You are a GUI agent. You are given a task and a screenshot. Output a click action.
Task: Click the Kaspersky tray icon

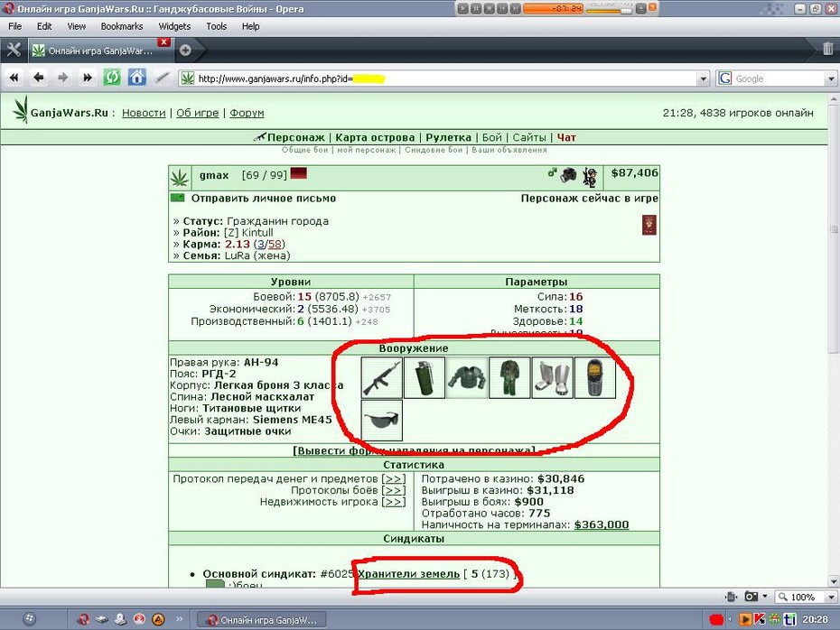(760, 619)
